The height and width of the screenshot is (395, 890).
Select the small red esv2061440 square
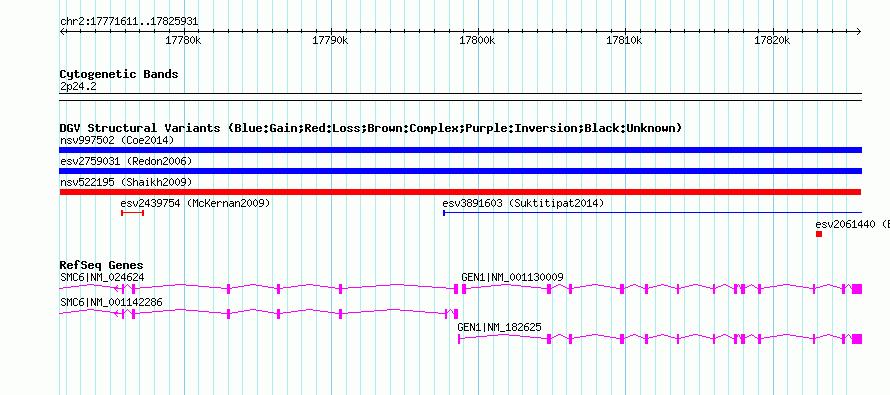click(x=819, y=234)
